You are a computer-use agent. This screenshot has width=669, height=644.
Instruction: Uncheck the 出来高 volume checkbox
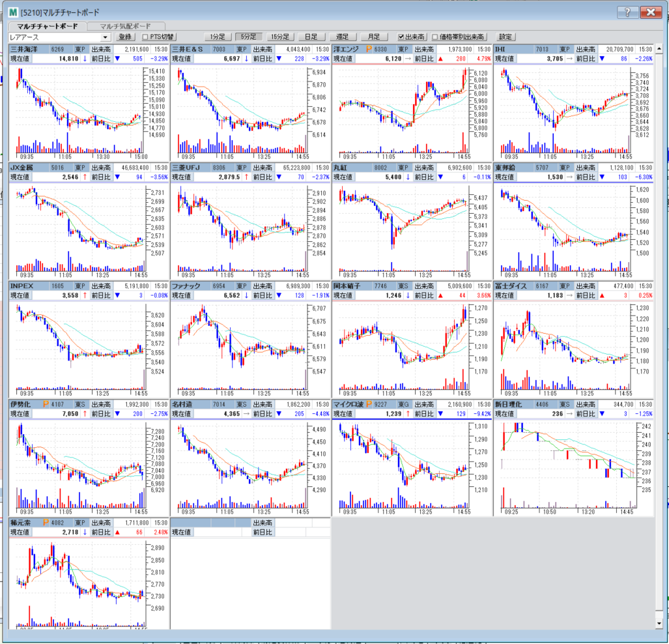(x=401, y=37)
